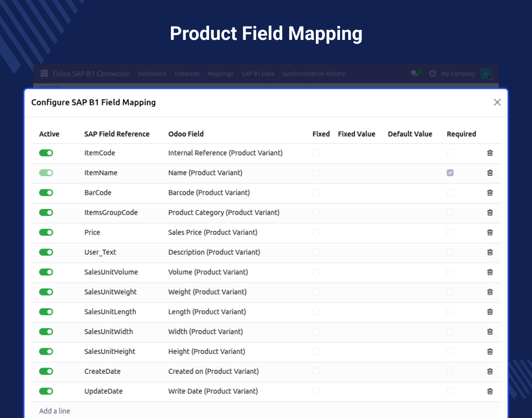Screen dimensions: 532x418
Task: Toggle Active switch for ItemsGroupCode
Action: click(46, 212)
